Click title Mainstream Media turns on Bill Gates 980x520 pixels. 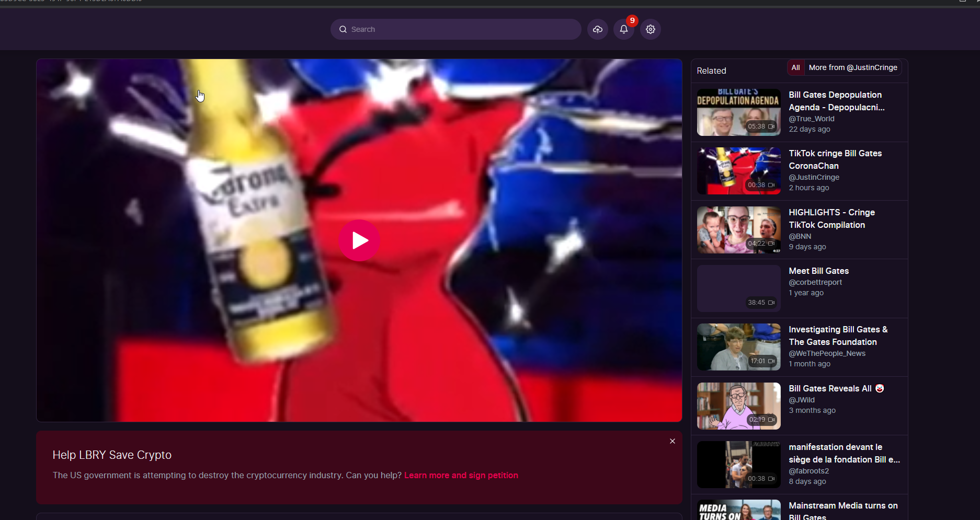tap(843, 511)
